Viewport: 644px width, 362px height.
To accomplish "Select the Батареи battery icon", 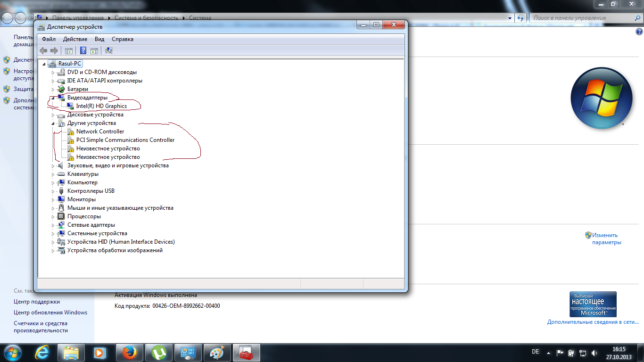I will click(x=61, y=89).
